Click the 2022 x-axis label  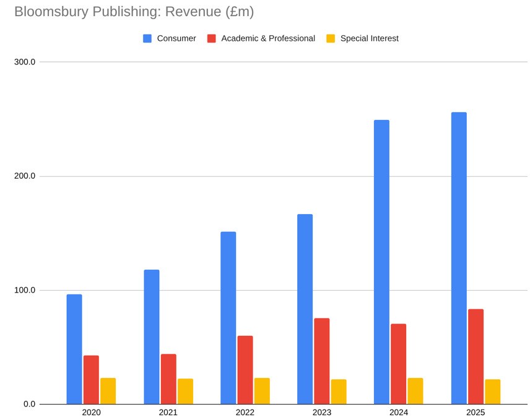click(x=245, y=413)
